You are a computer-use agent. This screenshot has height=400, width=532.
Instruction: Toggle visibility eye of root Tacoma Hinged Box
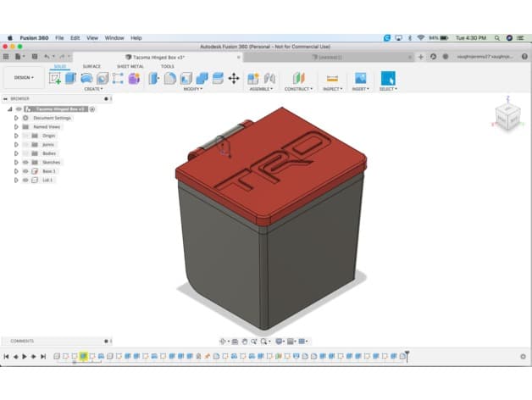click(19, 109)
